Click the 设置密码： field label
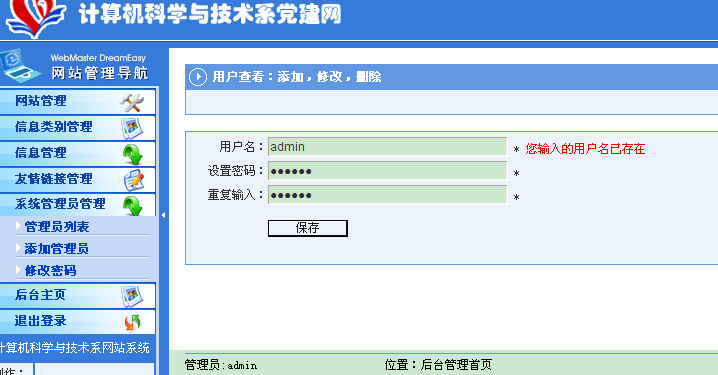 236,171
